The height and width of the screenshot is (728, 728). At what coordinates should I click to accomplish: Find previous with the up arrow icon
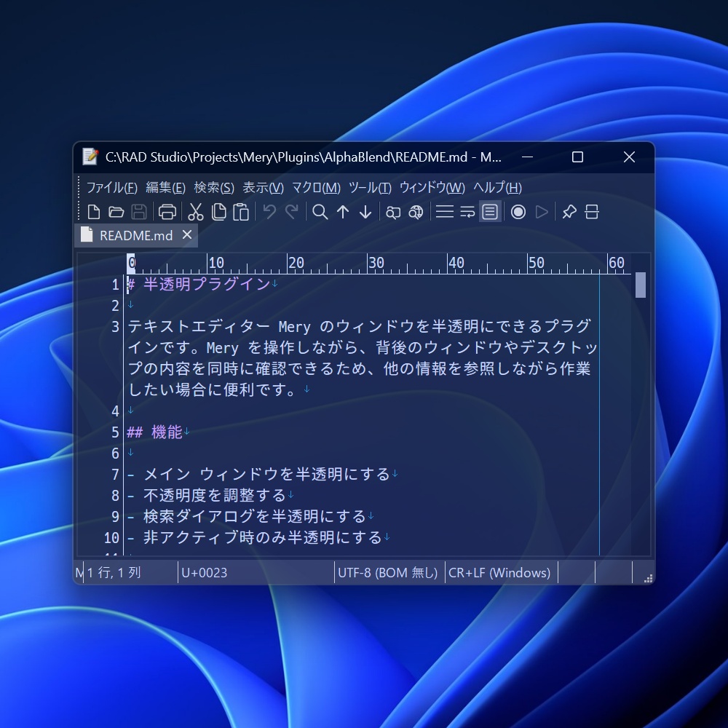343,212
